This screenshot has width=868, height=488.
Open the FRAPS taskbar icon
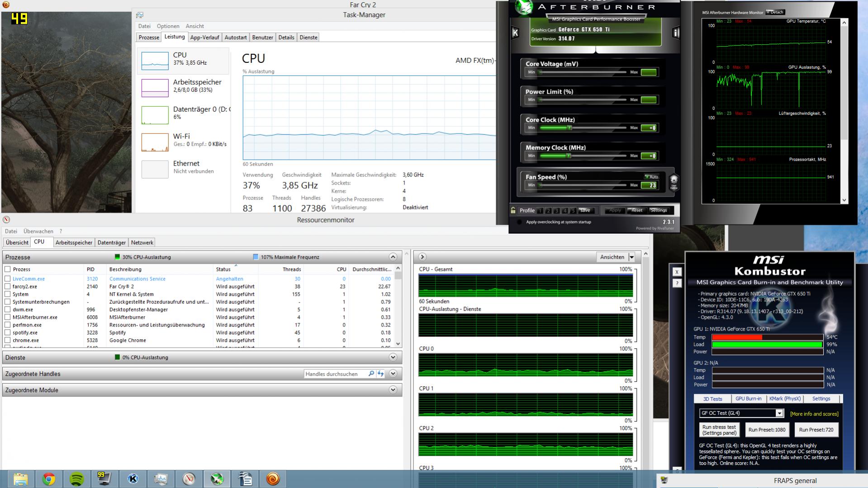[104, 479]
